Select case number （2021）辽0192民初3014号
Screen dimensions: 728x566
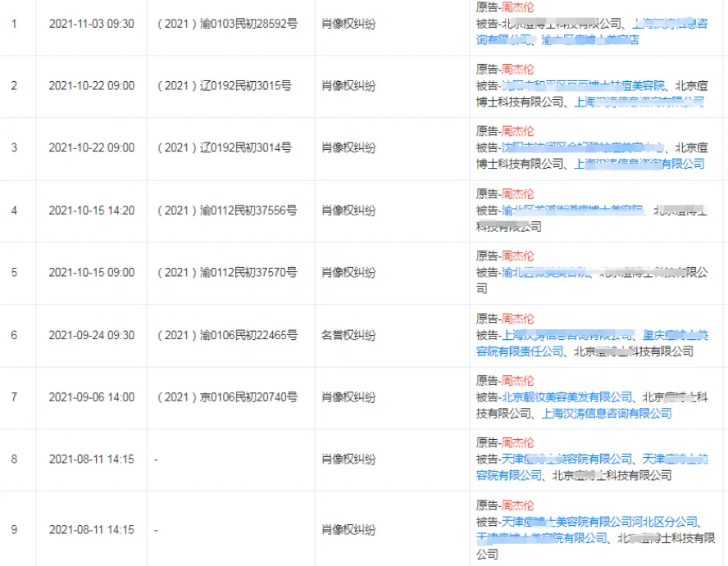225,147
